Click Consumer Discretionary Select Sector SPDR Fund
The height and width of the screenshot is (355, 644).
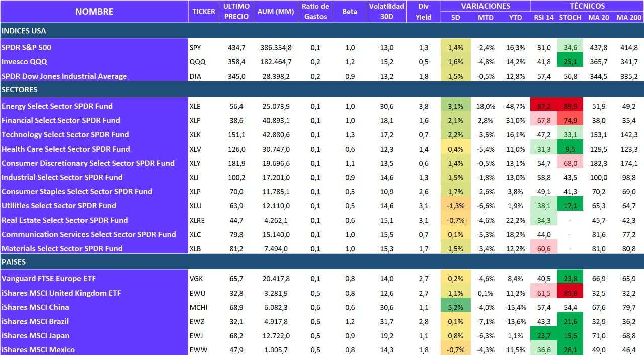coord(94,163)
